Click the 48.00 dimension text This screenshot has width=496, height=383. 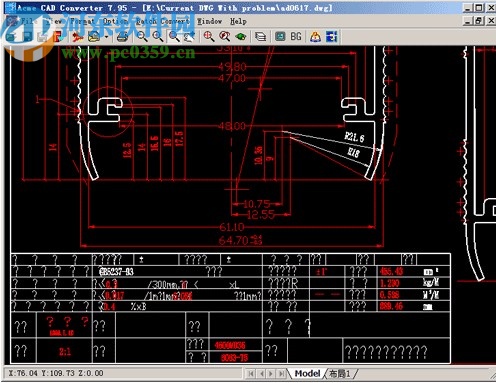tap(232, 126)
